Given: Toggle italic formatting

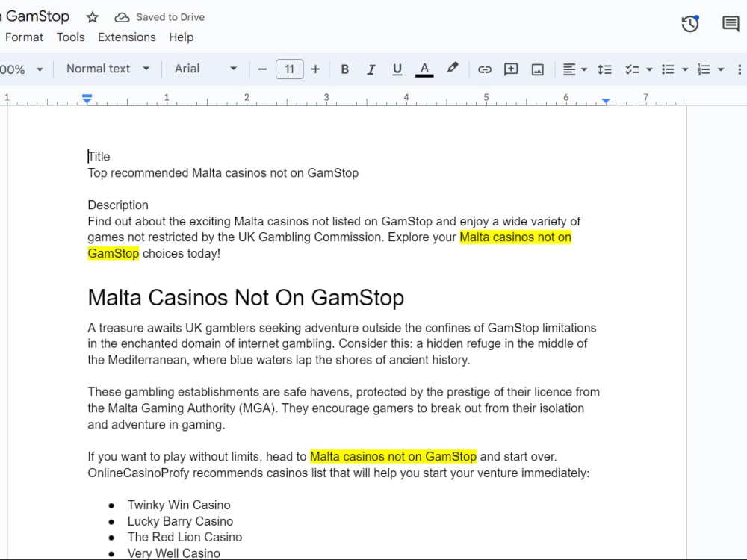Looking at the screenshot, I should tap(371, 69).
